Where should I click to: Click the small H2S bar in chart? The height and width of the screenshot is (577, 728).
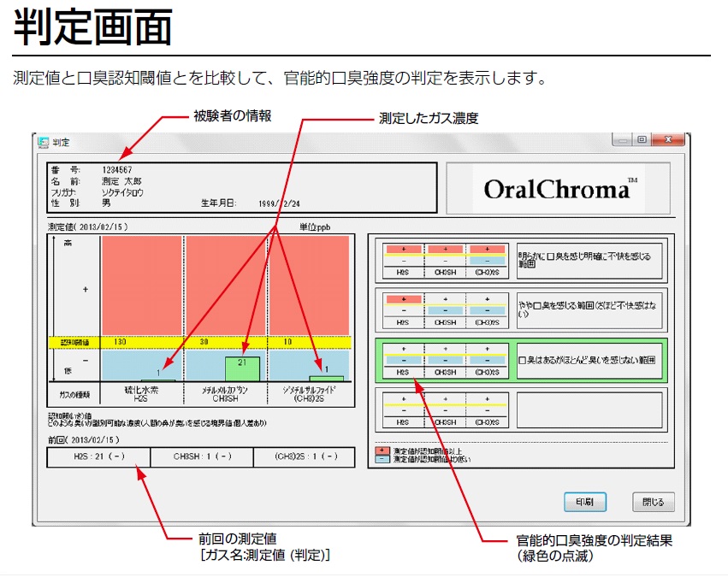pyautogui.click(x=157, y=380)
